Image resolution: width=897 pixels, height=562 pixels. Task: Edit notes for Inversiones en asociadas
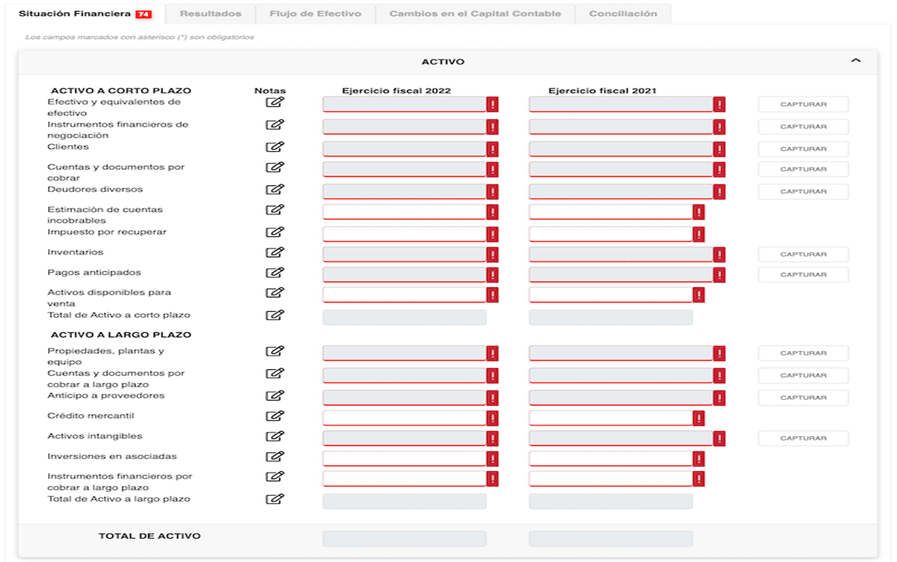[x=275, y=457]
